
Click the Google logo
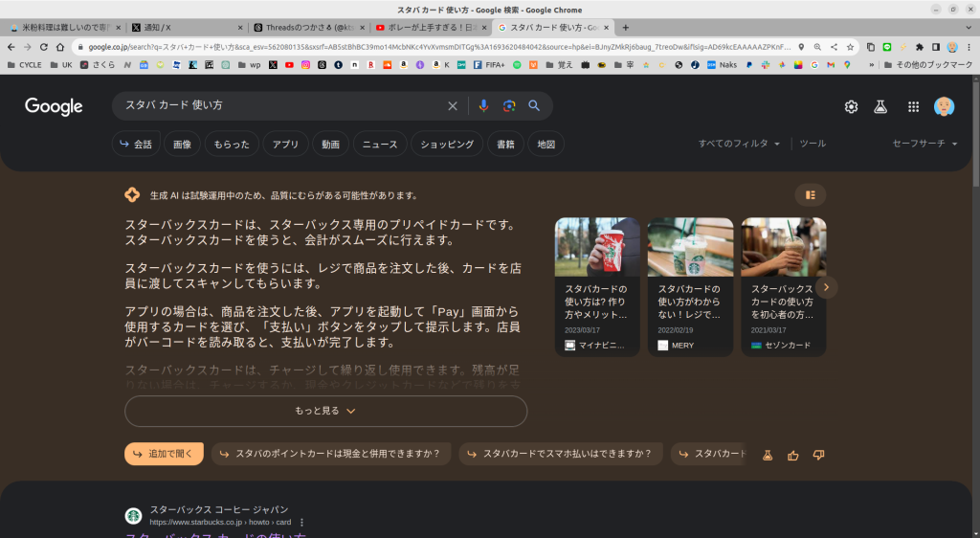(x=54, y=107)
